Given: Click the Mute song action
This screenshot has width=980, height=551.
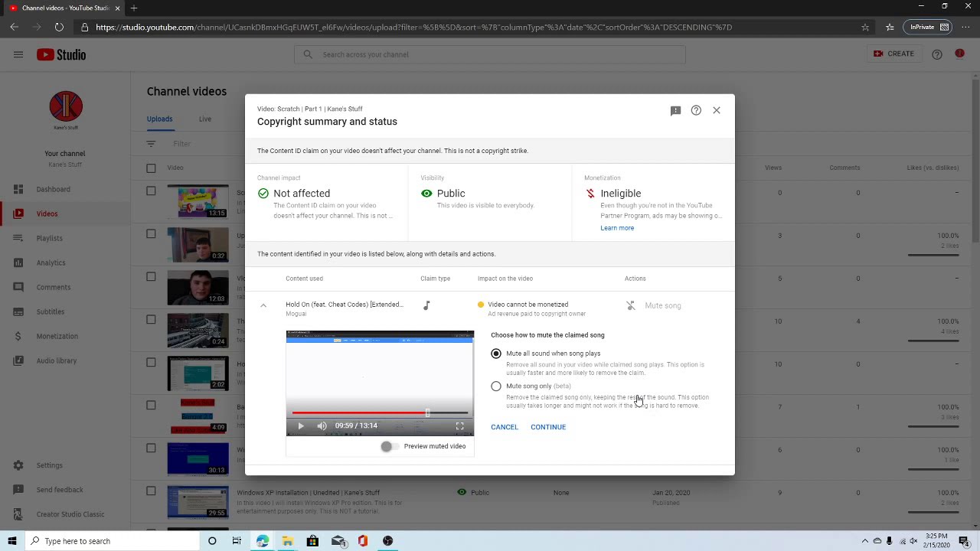Looking at the screenshot, I should 654,305.
